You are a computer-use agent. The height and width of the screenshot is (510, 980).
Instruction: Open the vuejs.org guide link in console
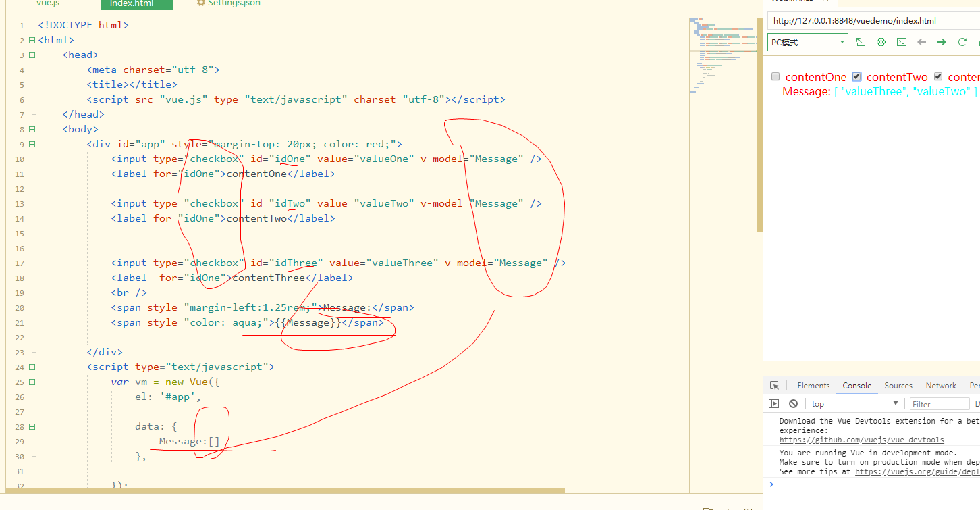917,471
